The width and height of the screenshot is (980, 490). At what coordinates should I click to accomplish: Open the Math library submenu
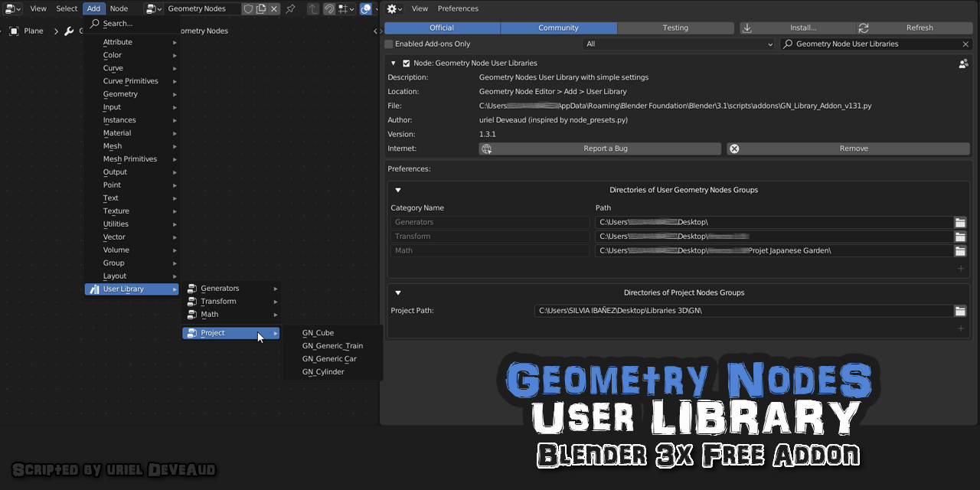pyautogui.click(x=230, y=315)
